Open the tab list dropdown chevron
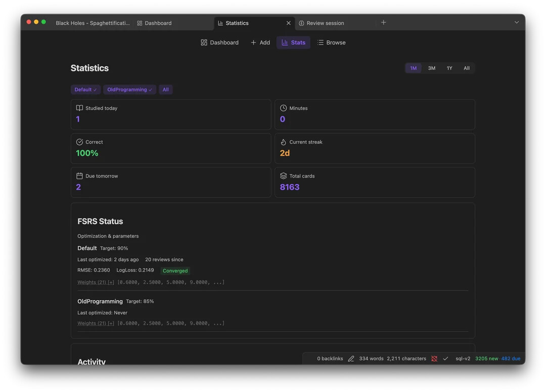Screen dimensions: 546x392 point(516,23)
